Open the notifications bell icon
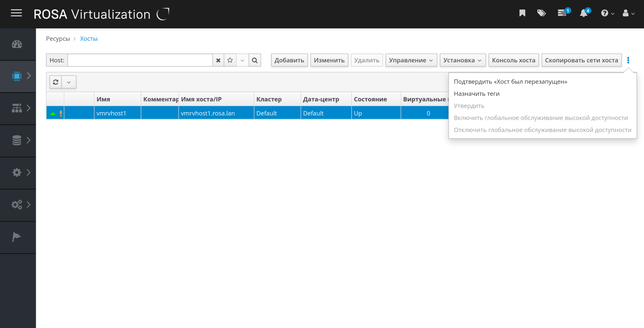 (x=583, y=13)
